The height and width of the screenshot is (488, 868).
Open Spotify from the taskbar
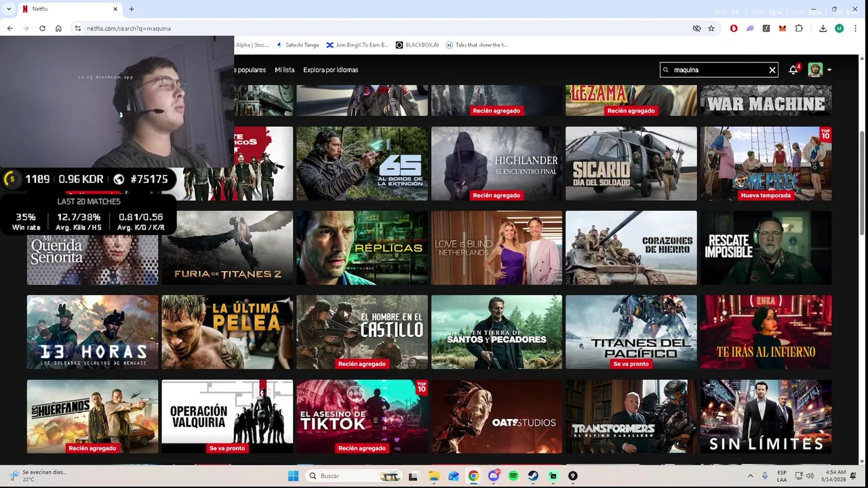(513, 476)
